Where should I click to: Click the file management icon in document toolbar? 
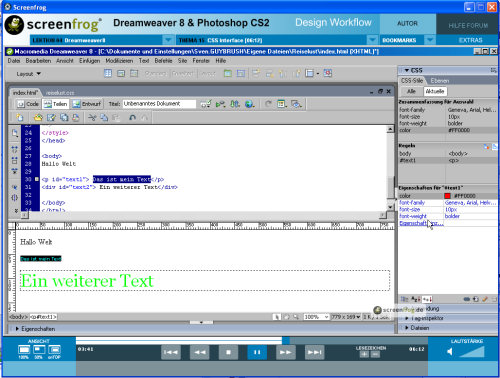235,104
